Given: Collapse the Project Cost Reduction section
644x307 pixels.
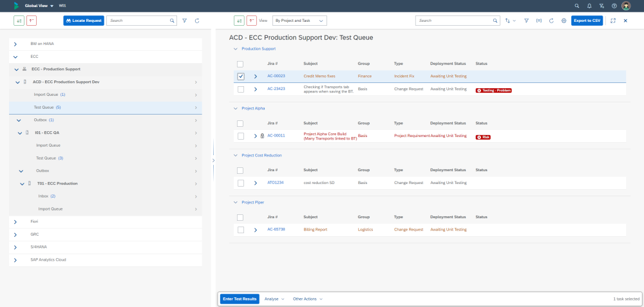Looking at the screenshot, I should pos(235,155).
